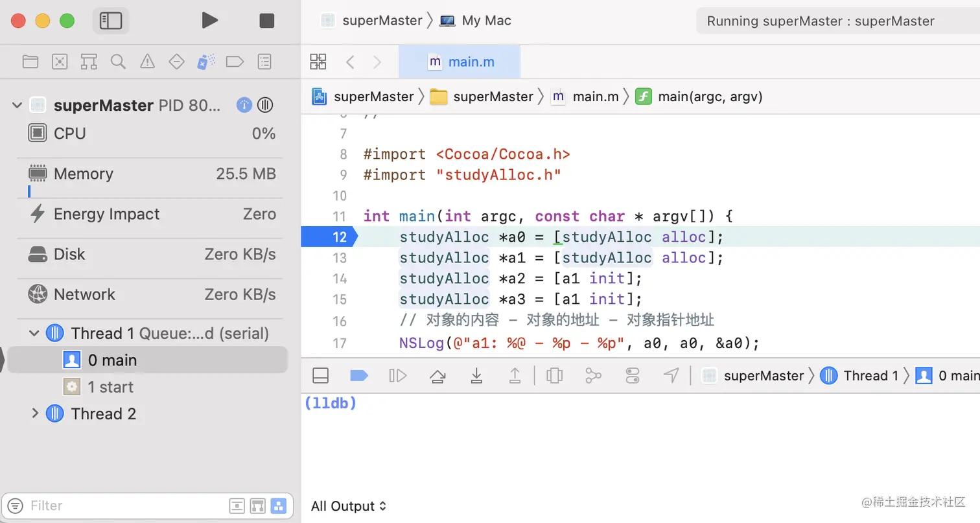Open the Report navigator

point(264,62)
